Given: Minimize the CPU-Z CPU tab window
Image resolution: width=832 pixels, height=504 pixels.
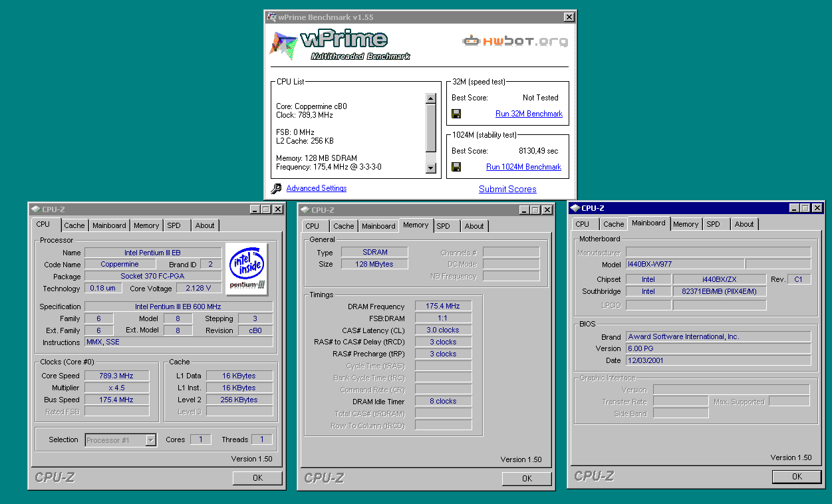Looking at the screenshot, I should pyautogui.click(x=255, y=209).
